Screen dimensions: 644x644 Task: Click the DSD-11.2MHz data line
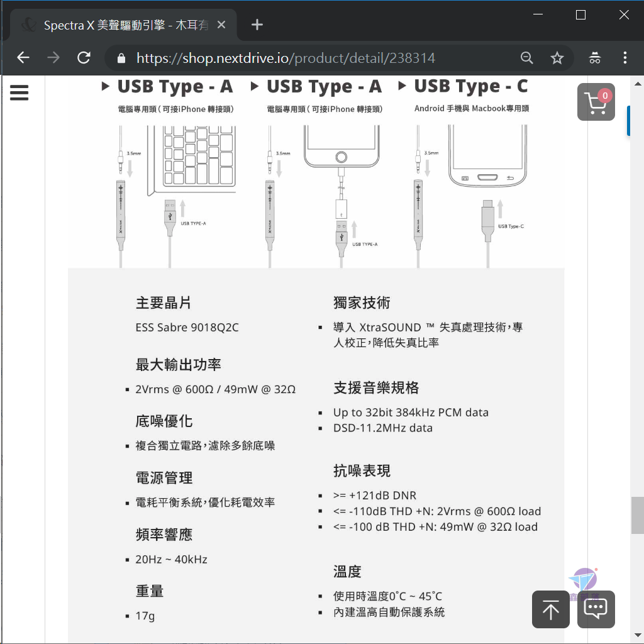point(383,428)
